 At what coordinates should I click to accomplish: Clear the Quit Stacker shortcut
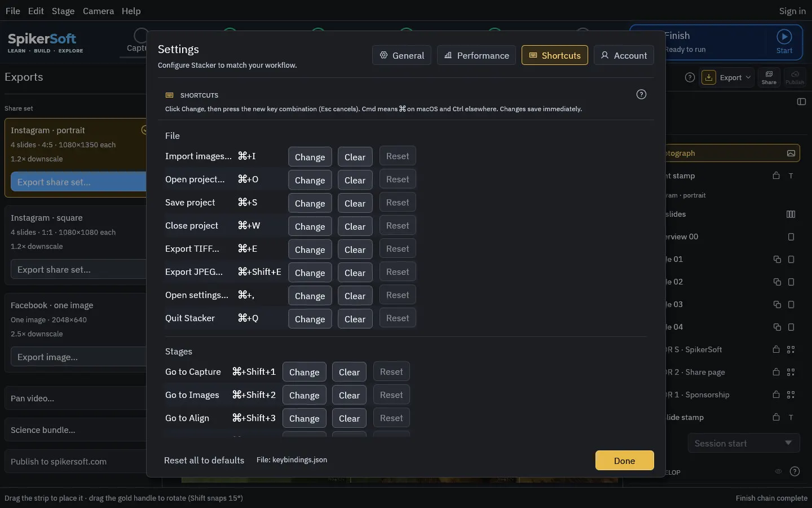(x=355, y=319)
